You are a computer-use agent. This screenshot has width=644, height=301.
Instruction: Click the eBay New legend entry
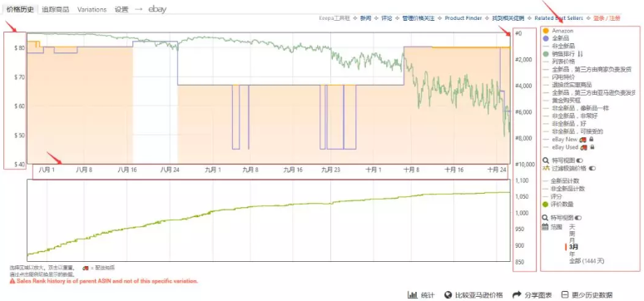tap(565, 140)
